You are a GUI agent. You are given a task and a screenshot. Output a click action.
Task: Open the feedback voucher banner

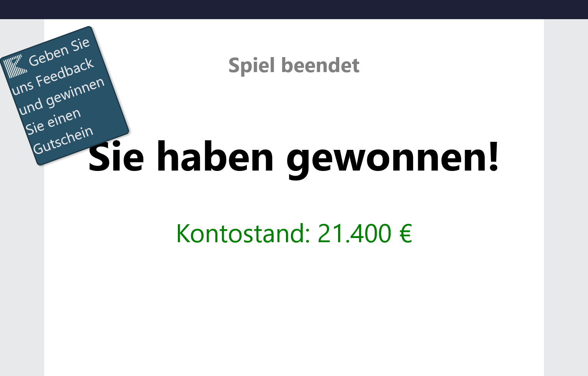click(65, 96)
